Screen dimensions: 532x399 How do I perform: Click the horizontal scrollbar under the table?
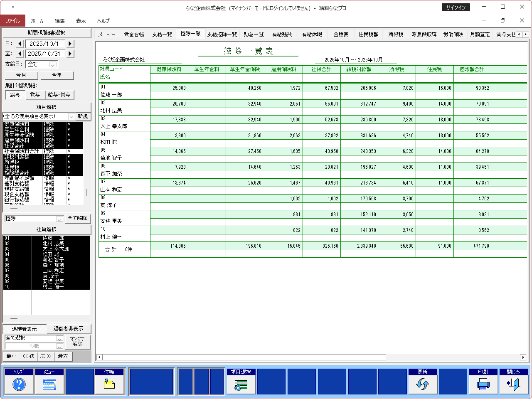(244, 357)
